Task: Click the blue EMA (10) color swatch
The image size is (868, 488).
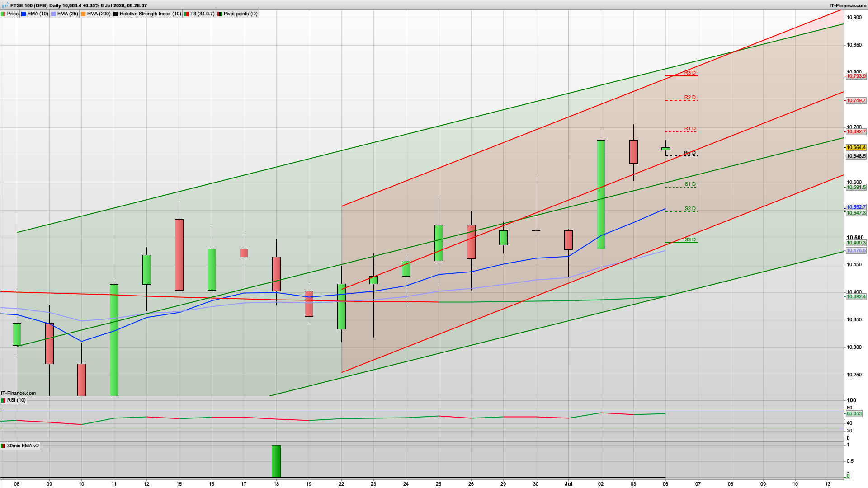Action: 24,14
